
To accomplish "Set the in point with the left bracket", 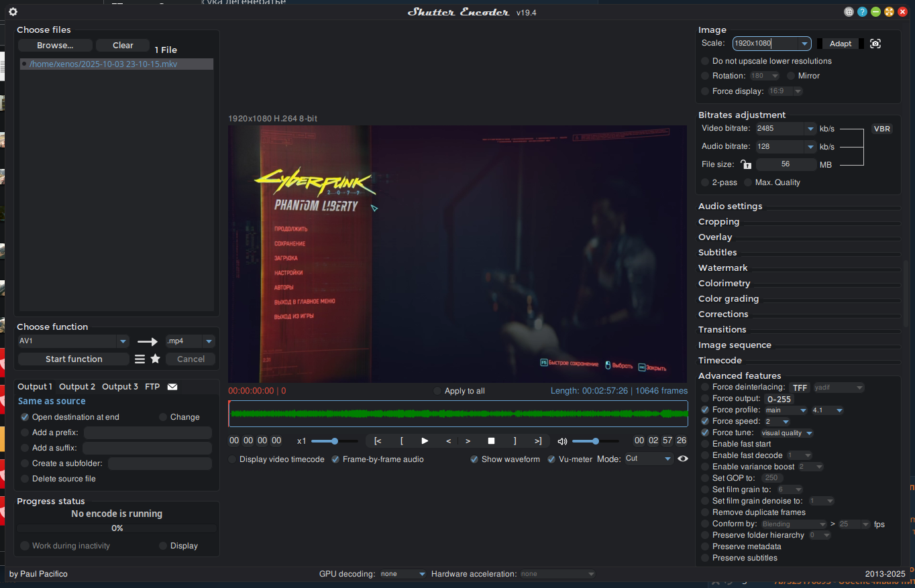I will (402, 440).
